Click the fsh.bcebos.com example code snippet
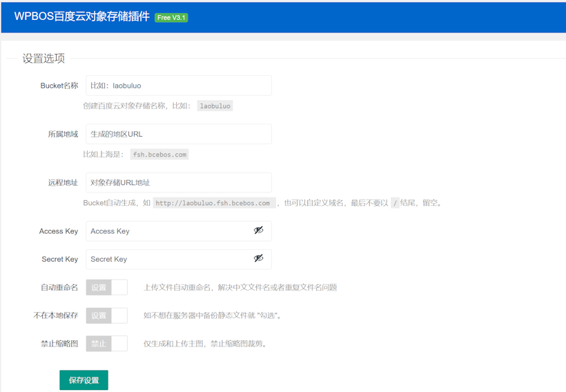This screenshot has height=392, width=566. click(159, 155)
